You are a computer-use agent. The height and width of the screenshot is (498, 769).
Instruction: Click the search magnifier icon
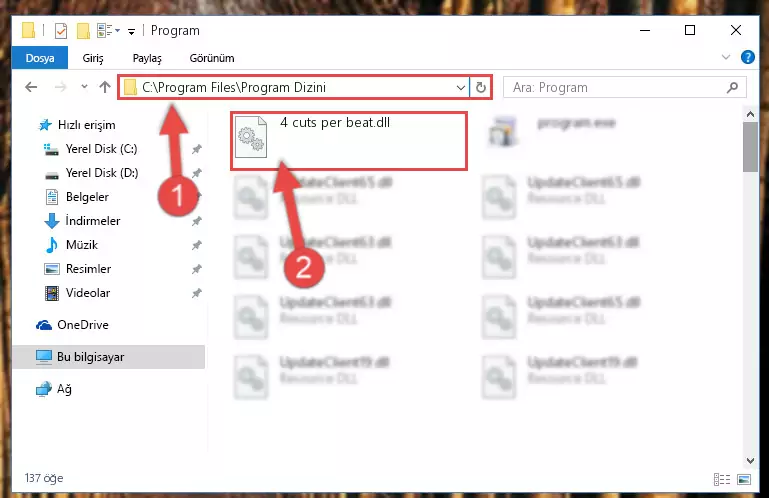click(732, 88)
